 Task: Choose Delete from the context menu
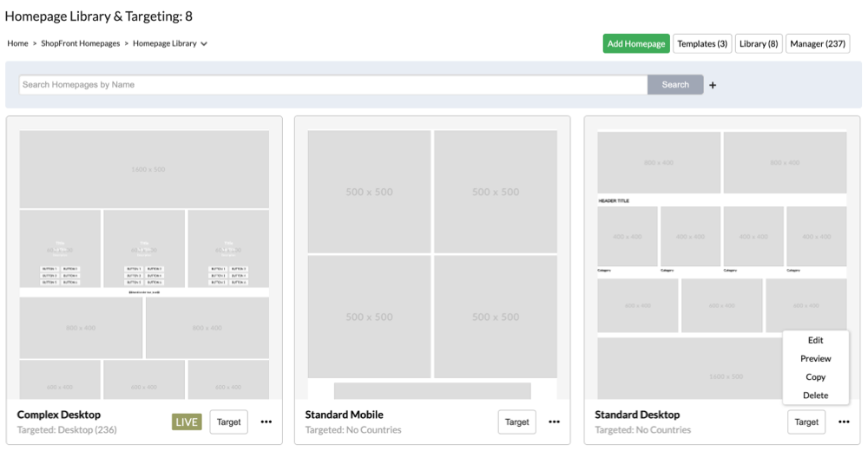coord(815,395)
